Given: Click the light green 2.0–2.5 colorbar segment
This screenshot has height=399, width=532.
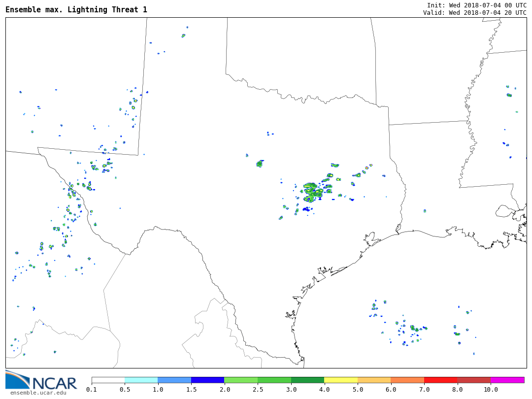Looking at the screenshot, I should pyautogui.click(x=240, y=380).
